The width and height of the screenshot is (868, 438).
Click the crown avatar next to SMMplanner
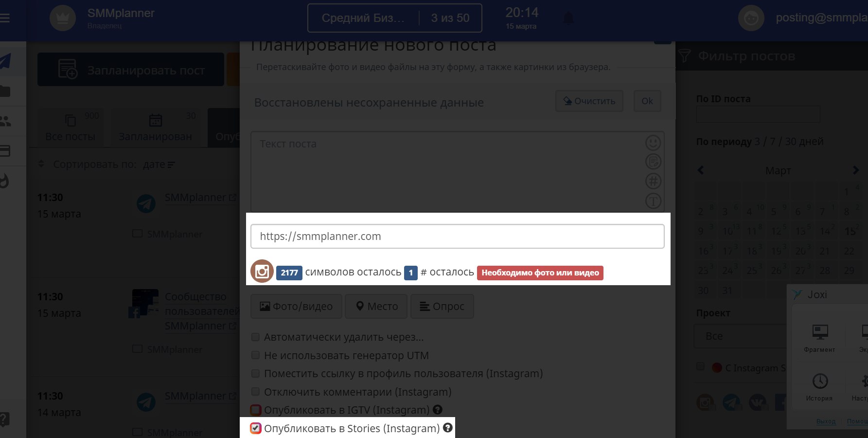(x=63, y=18)
